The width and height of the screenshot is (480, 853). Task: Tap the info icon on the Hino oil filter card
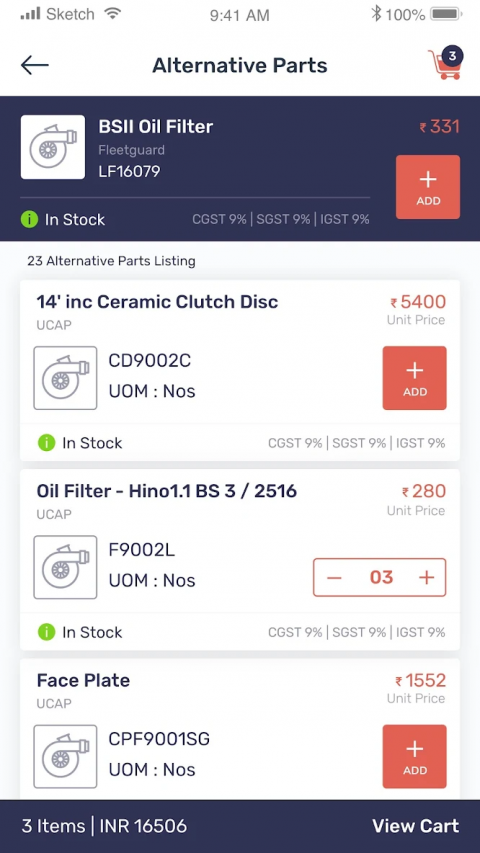coord(47,632)
